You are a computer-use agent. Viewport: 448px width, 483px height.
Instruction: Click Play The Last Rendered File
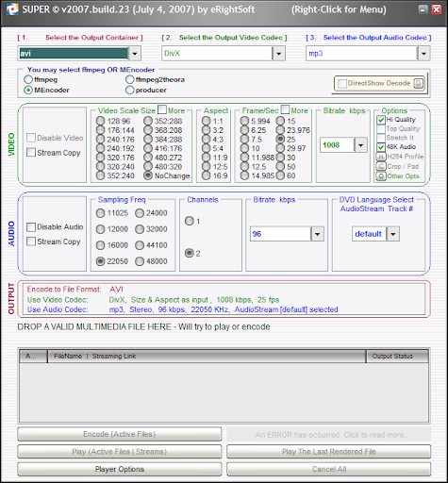pos(329,452)
